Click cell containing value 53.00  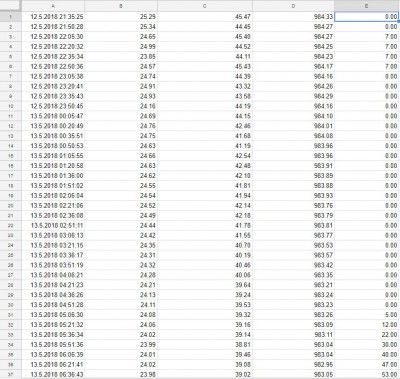coord(366,374)
